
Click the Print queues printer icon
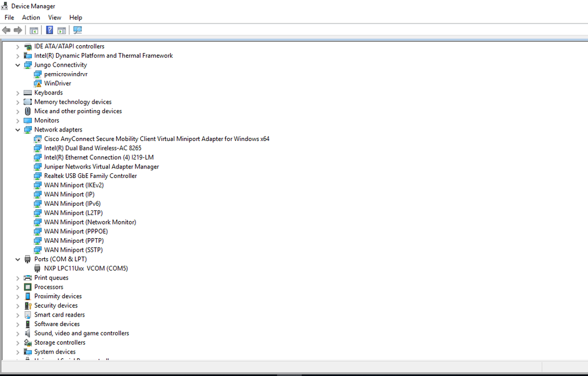pos(28,278)
